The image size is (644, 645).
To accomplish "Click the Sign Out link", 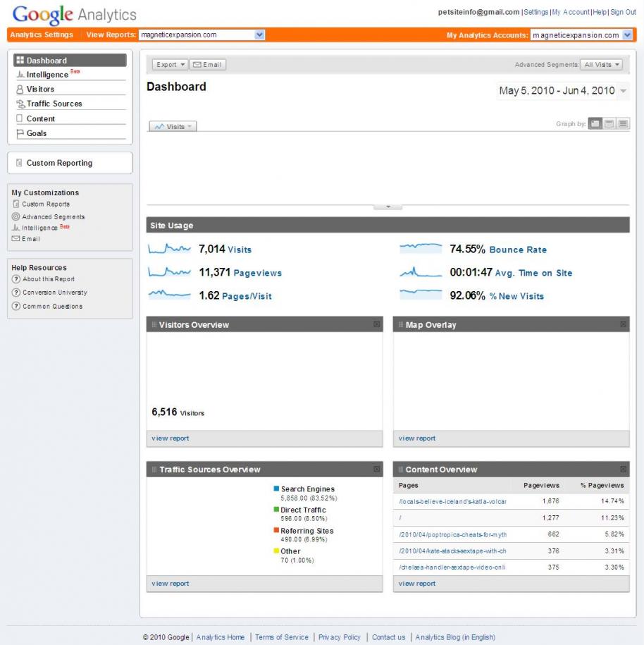I will [623, 12].
